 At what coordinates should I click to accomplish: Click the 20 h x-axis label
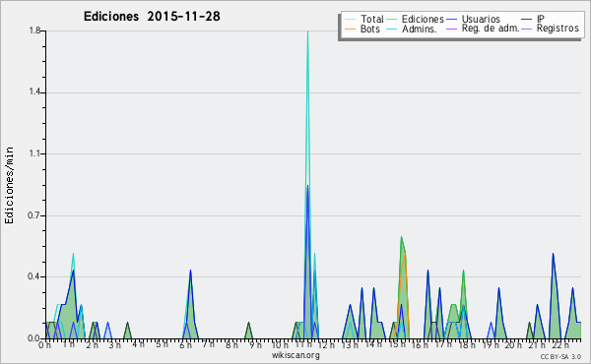[512, 345]
